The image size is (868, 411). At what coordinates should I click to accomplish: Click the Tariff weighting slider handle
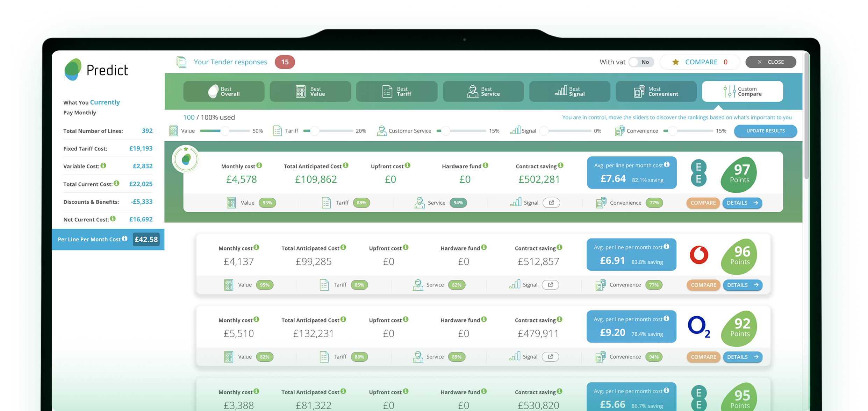pyautogui.click(x=316, y=130)
